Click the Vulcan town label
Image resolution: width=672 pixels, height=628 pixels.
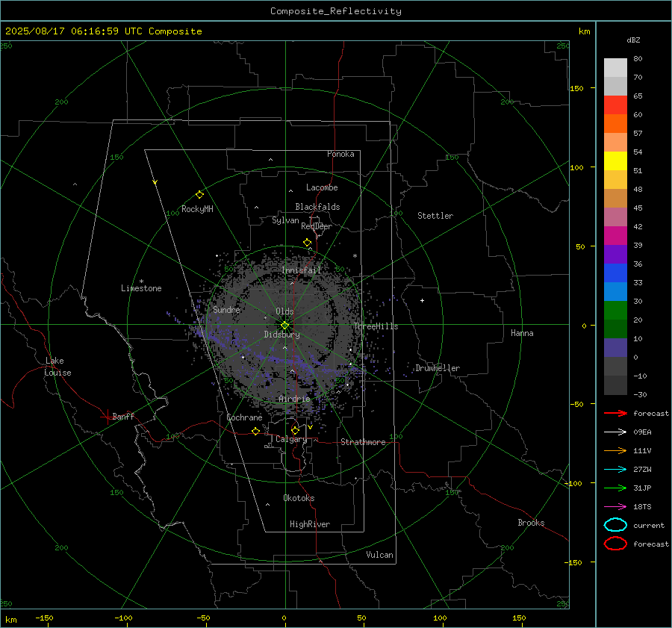pyautogui.click(x=380, y=555)
